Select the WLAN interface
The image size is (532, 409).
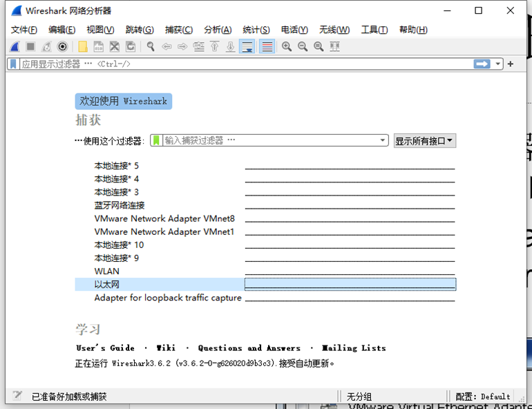[265, 272]
